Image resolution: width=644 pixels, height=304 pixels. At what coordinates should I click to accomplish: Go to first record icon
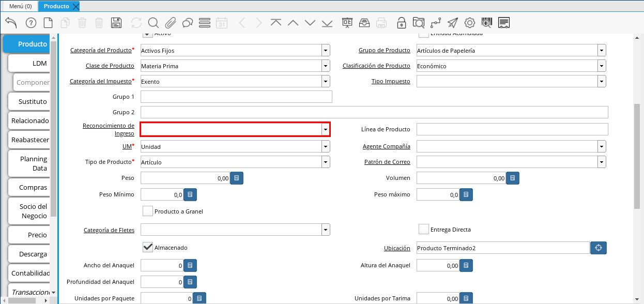click(x=276, y=23)
